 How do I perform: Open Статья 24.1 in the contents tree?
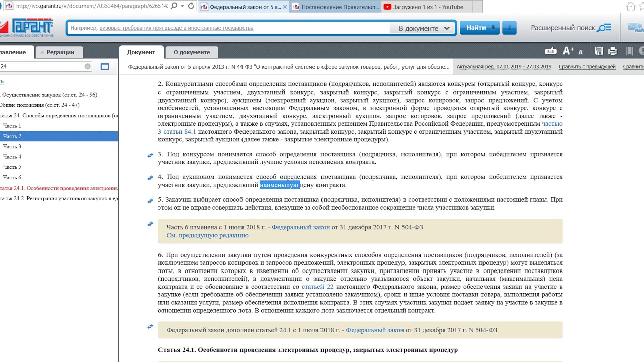coord(59,188)
